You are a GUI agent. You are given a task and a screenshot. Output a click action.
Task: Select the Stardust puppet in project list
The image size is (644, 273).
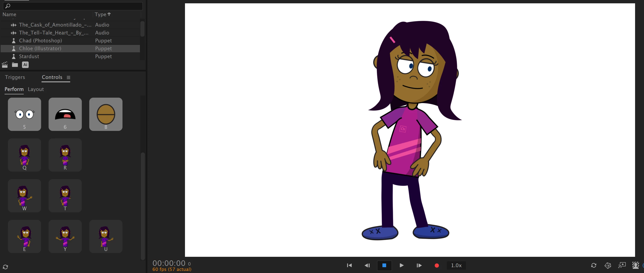[29, 56]
